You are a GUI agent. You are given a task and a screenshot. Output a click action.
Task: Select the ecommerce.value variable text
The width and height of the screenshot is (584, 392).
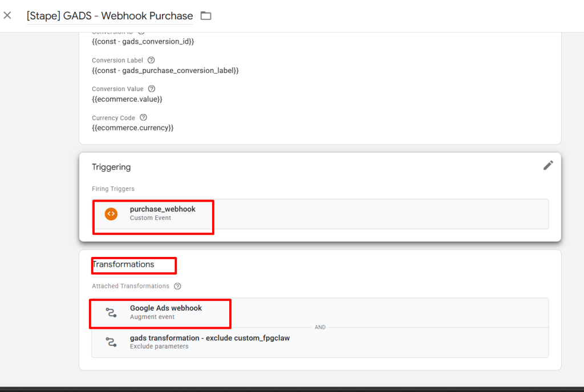tap(127, 99)
